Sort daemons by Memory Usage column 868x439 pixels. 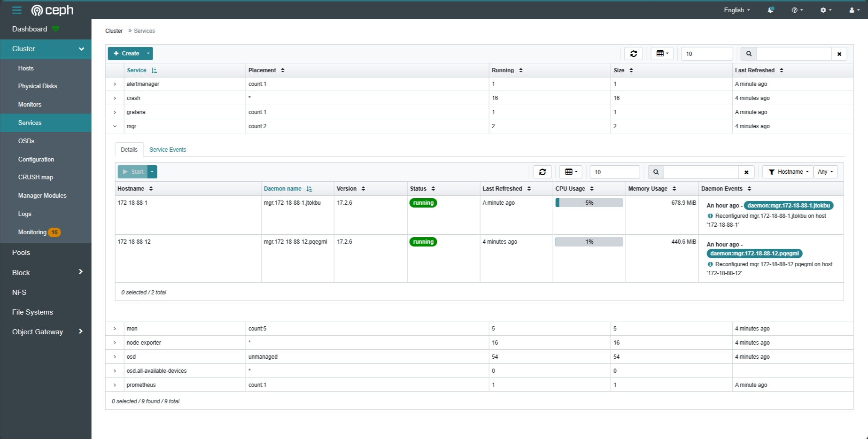point(652,189)
